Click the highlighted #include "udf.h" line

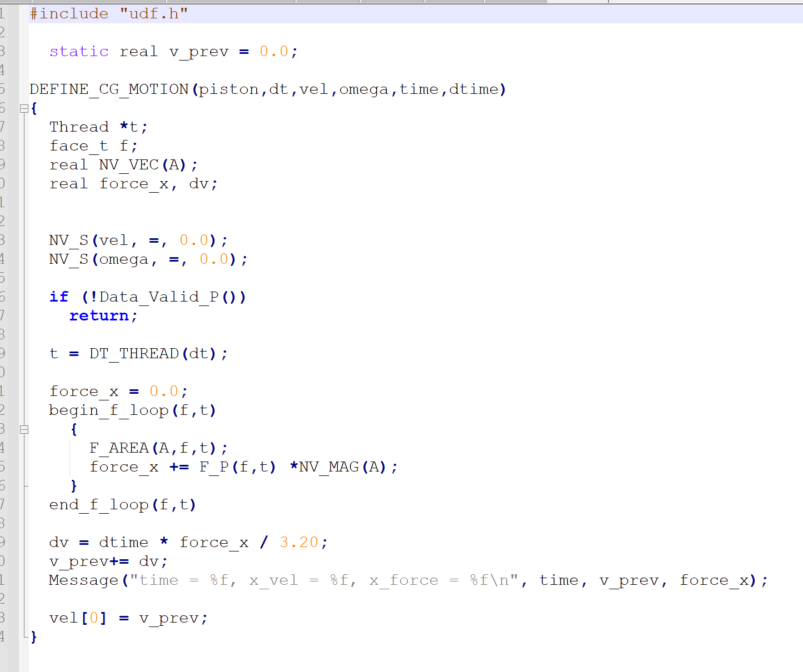pos(107,13)
